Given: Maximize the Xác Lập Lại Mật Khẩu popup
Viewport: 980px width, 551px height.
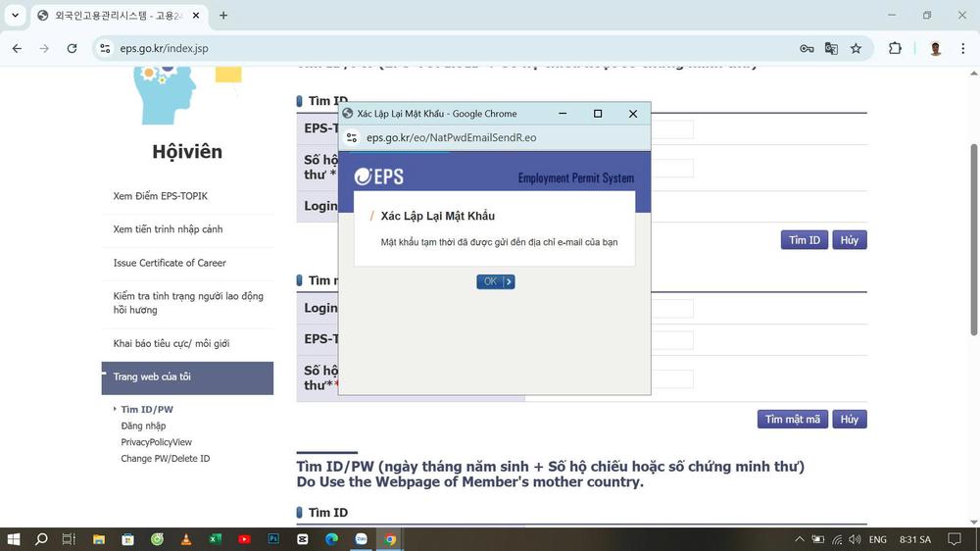Looking at the screenshot, I should (x=598, y=113).
